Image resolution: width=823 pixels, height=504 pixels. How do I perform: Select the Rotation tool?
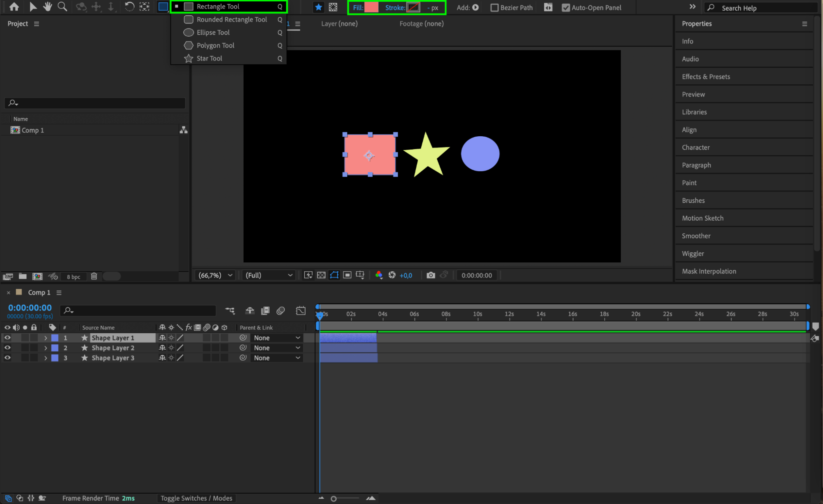coord(129,7)
